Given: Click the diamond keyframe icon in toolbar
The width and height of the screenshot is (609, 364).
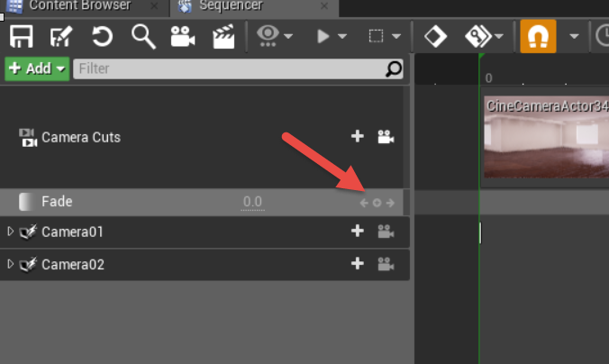Looking at the screenshot, I should pyautogui.click(x=435, y=37).
